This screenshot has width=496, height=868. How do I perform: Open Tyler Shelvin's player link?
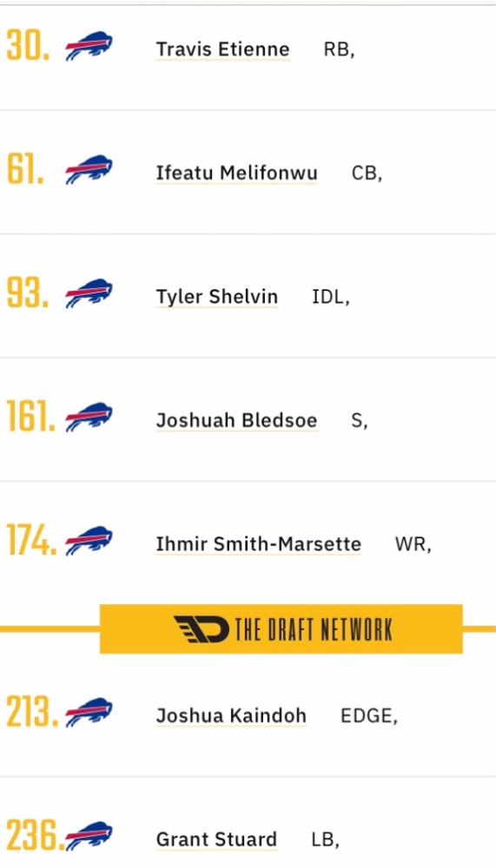pyautogui.click(x=216, y=297)
